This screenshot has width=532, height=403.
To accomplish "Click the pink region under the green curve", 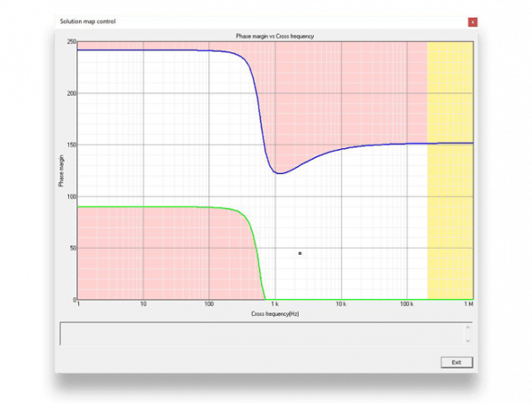I will coord(151,257).
